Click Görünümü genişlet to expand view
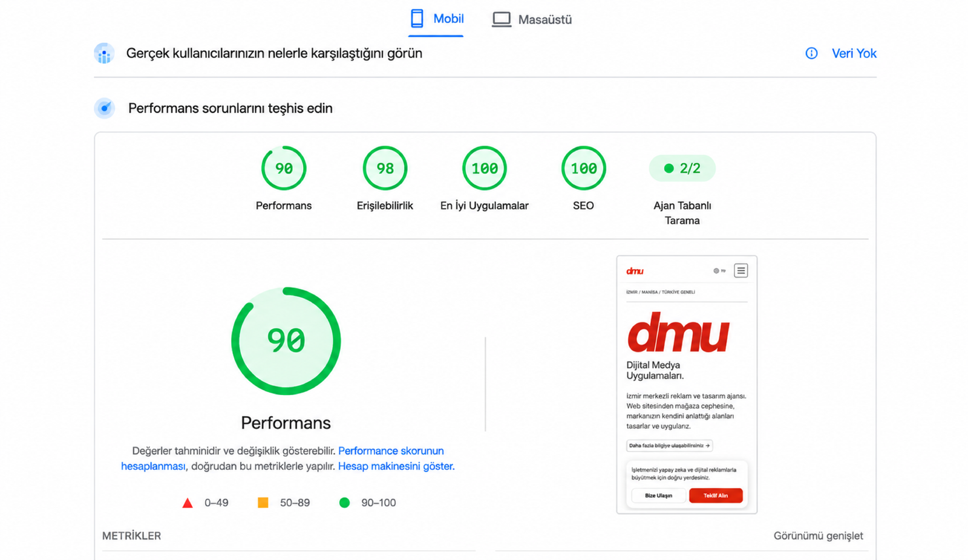The width and height of the screenshot is (968, 560). tap(818, 536)
